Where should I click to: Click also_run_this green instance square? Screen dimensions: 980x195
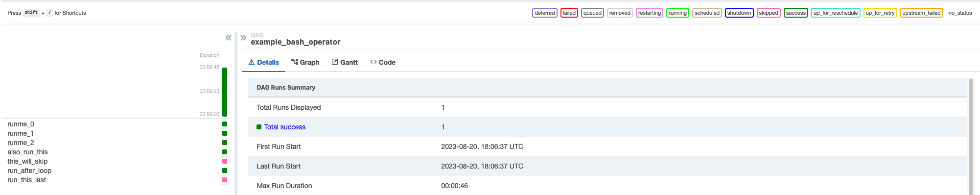point(225,152)
